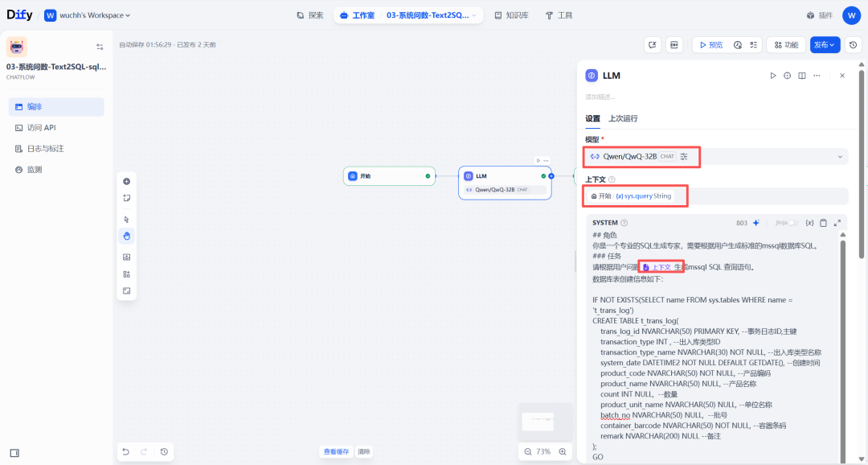Viewport: 868px width, 465px height.
Task: Click the organize nodes icon
Action: [x=126, y=274]
